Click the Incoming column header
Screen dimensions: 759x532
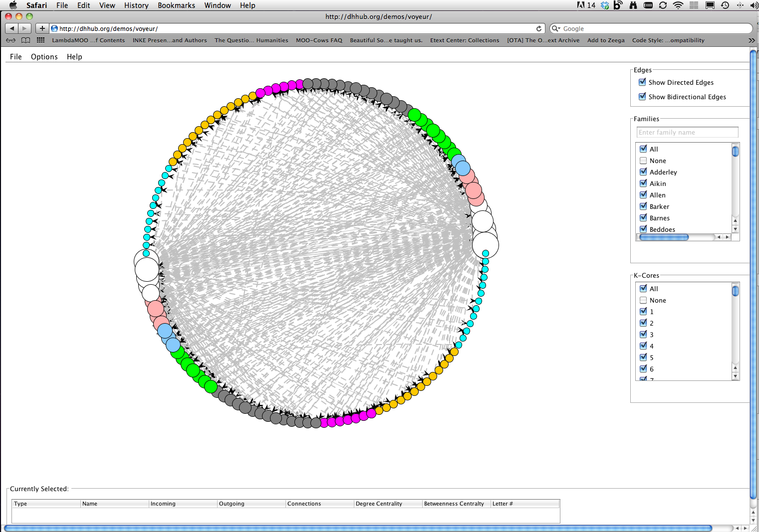tap(183, 504)
